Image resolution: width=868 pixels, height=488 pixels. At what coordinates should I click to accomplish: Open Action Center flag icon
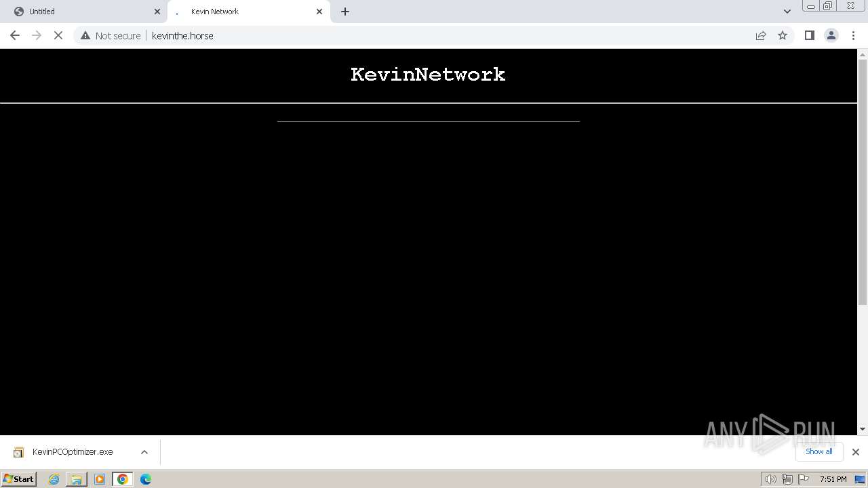[804, 479]
